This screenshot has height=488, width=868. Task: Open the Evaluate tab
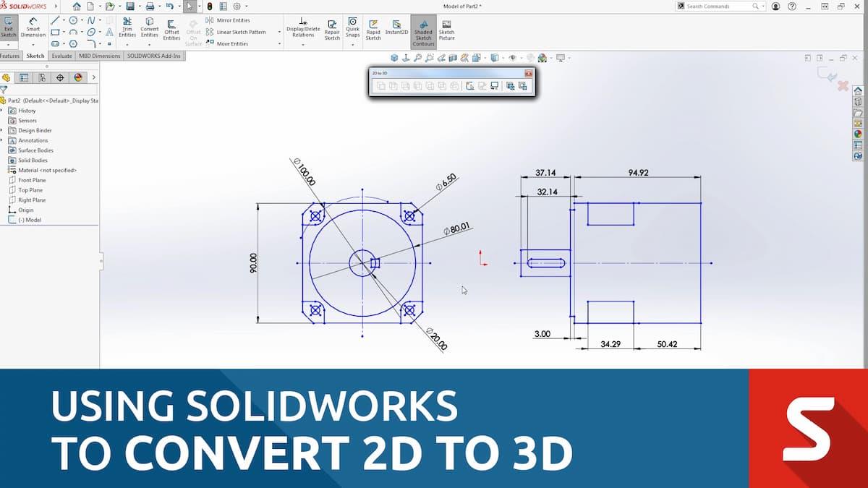(x=61, y=55)
